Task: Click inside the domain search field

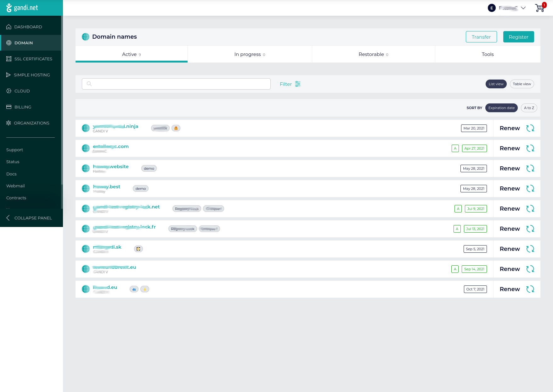Action: pos(176,84)
